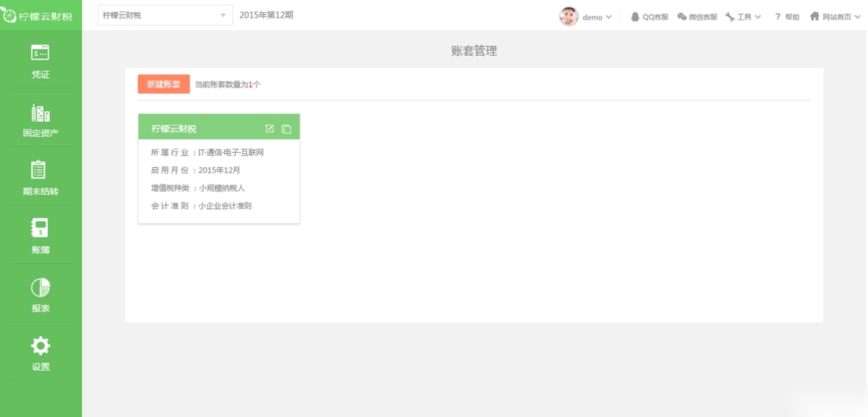
Task: Expand the 网站首页 menu
Action: click(835, 17)
